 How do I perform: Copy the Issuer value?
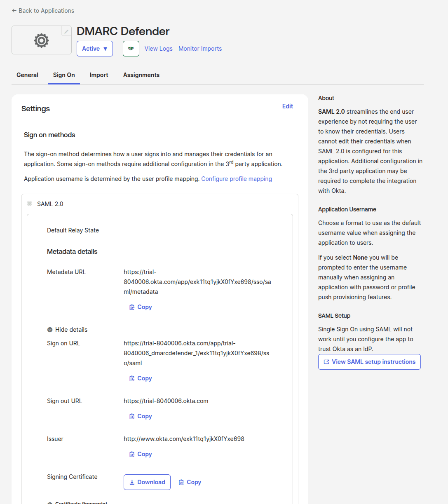(x=141, y=454)
